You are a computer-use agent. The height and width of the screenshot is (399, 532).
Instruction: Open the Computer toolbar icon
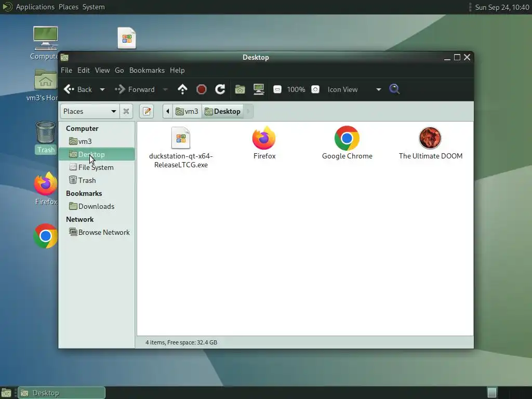259,89
